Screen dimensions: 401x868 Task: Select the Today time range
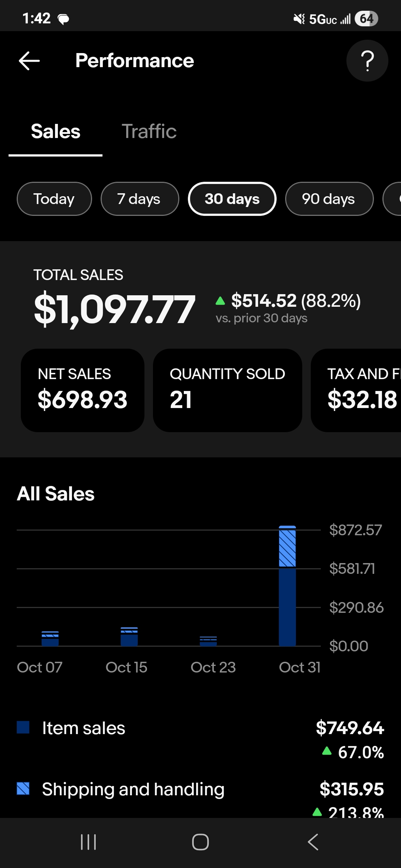tap(54, 199)
